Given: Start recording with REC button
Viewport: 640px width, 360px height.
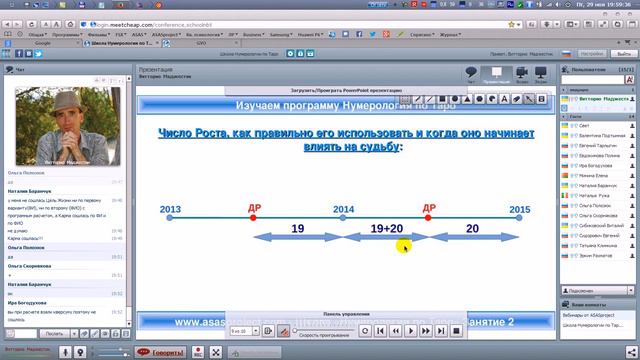Looking at the screenshot, I should (198, 352).
